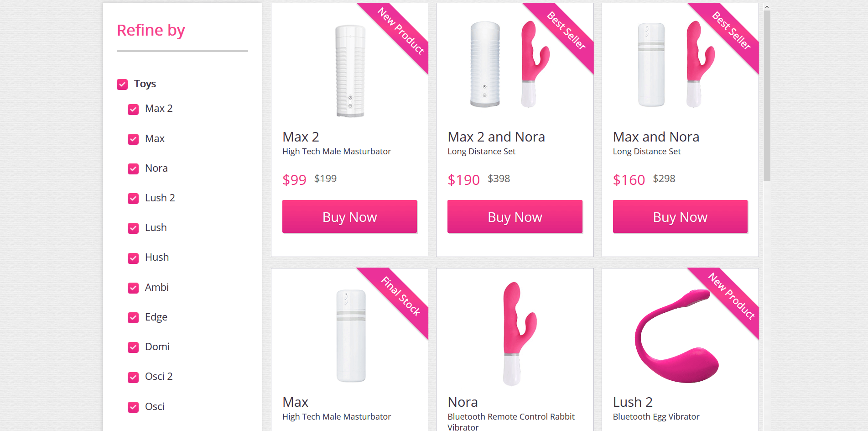View the Max and Nora set image
This screenshot has width=868, height=431.
coord(675,65)
